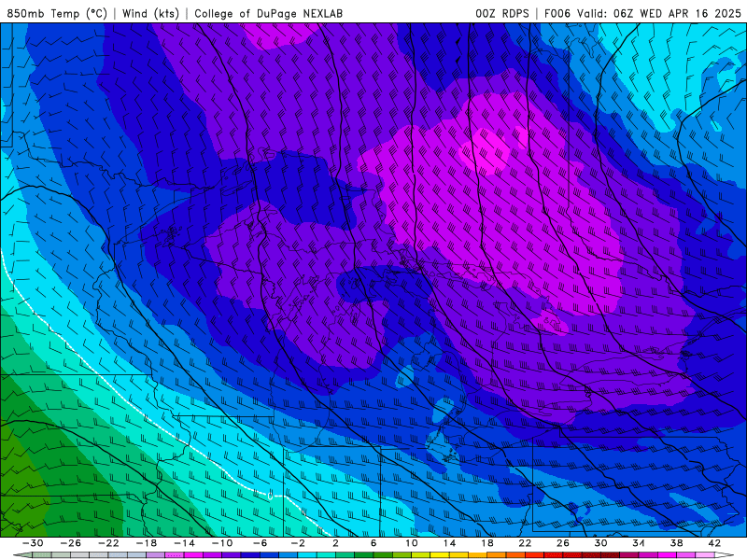This screenshot has width=747, height=560.
Task: Click the "Wind (kts)" header label
Action: coord(150,13)
